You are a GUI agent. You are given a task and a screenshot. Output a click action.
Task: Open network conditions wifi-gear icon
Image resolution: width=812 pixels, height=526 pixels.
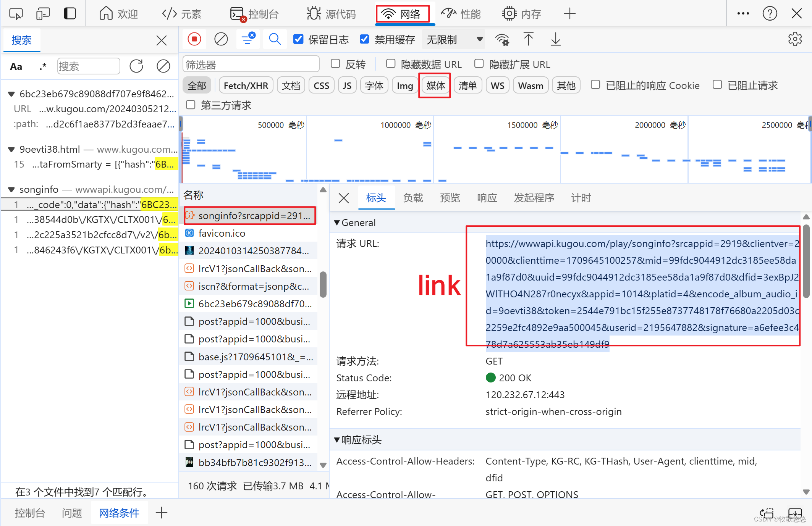(502, 39)
